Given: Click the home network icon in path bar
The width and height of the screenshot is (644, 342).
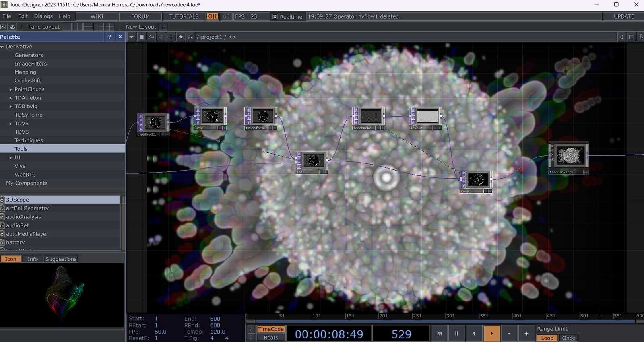Looking at the screenshot, I should (190, 37).
